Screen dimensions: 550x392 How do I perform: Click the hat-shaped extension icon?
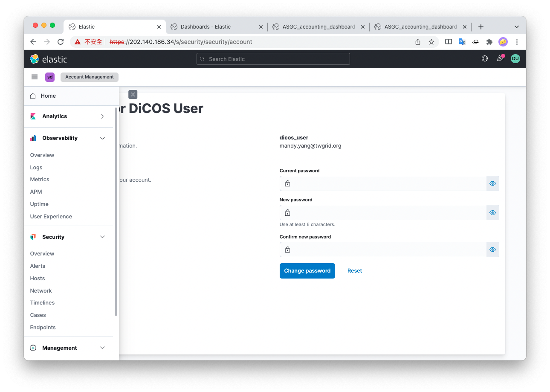tap(476, 42)
